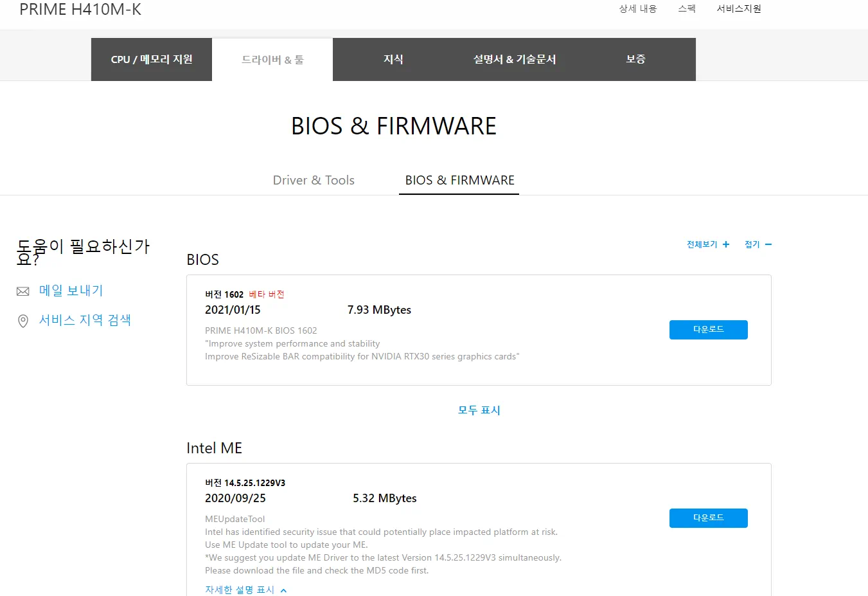Click the 버전 14.5.25.1229V3 label
The width and height of the screenshot is (868, 596).
click(245, 483)
